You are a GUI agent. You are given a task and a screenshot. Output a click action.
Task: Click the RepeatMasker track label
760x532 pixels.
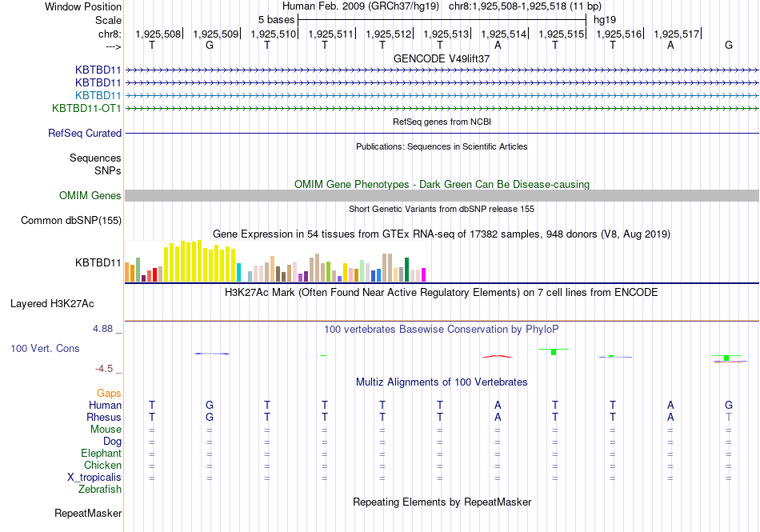click(88, 513)
